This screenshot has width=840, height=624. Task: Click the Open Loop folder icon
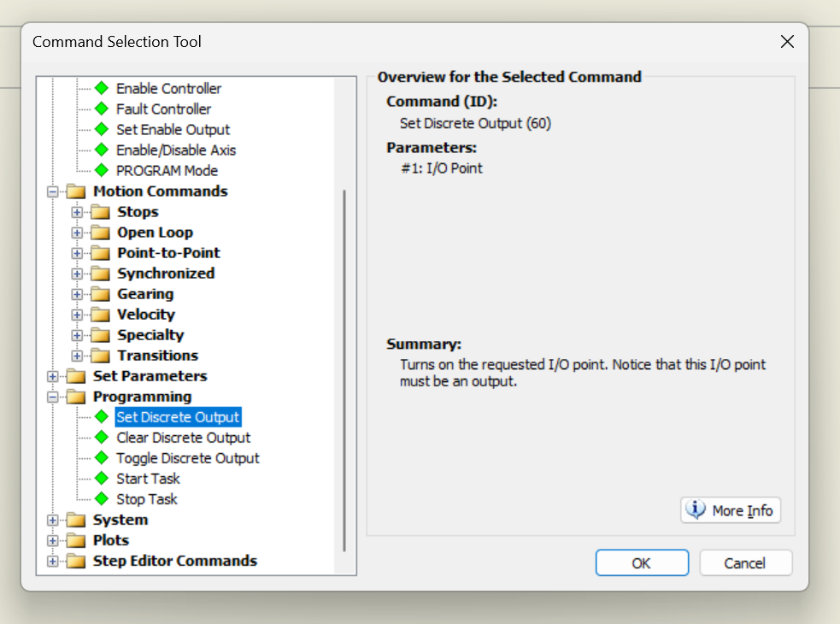[x=100, y=233]
